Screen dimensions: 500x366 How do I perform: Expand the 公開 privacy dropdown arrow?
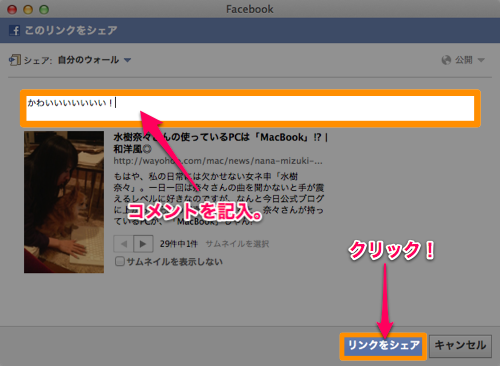481,60
